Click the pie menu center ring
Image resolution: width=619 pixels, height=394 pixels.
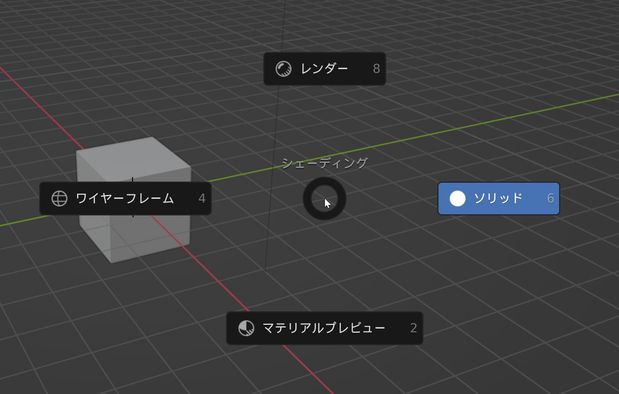pyautogui.click(x=325, y=198)
